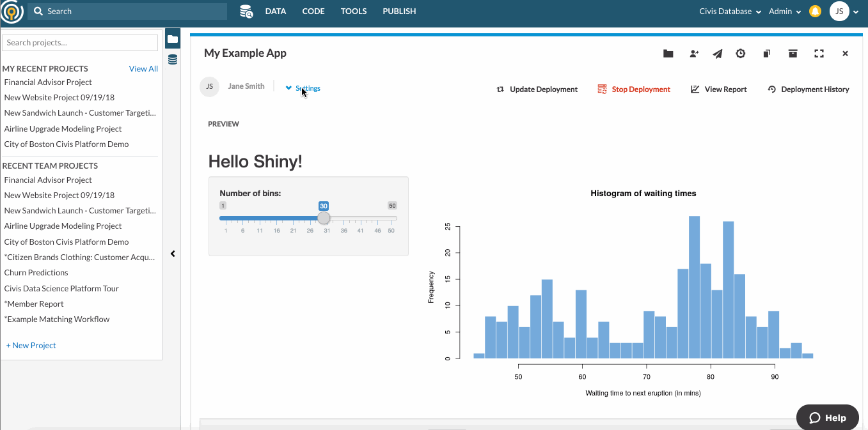The height and width of the screenshot is (430, 868).
Task: Enter fullscreen with the expand icon
Action: coord(819,54)
